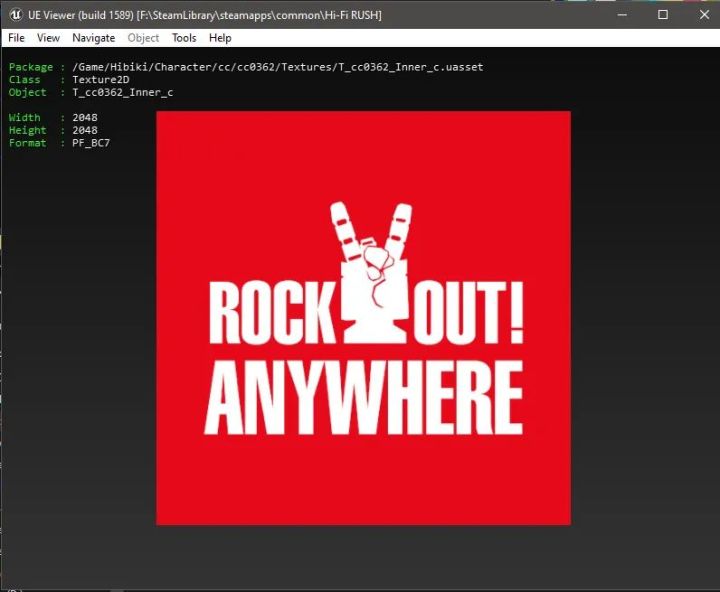Open the View menu
Viewport: 720px width, 592px height.
click(48, 38)
